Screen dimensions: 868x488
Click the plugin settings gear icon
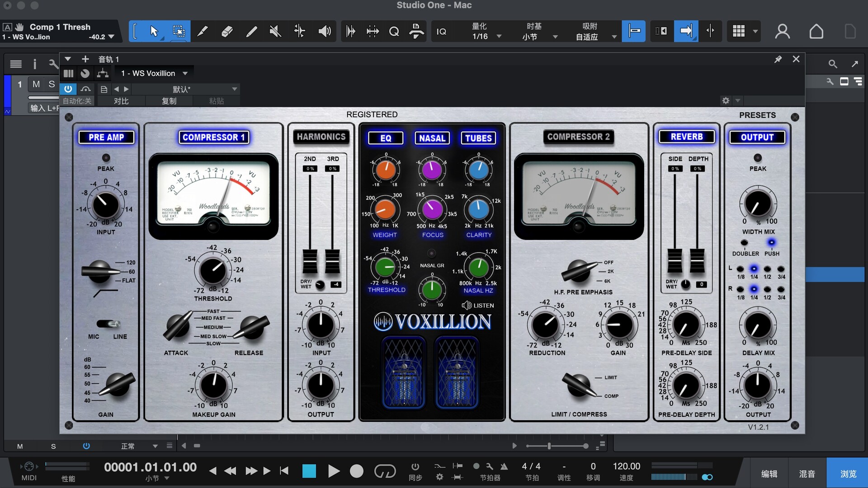(x=726, y=101)
